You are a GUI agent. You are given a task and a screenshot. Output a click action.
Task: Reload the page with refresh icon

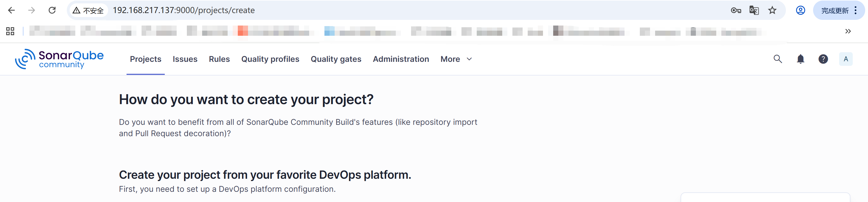pyautogui.click(x=52, y=10)
